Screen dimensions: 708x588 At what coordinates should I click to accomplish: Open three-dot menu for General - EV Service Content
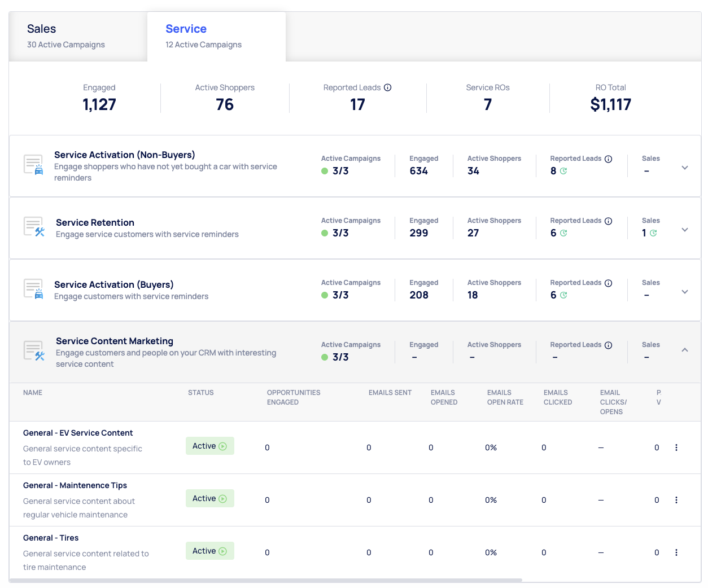click(676, 447)
